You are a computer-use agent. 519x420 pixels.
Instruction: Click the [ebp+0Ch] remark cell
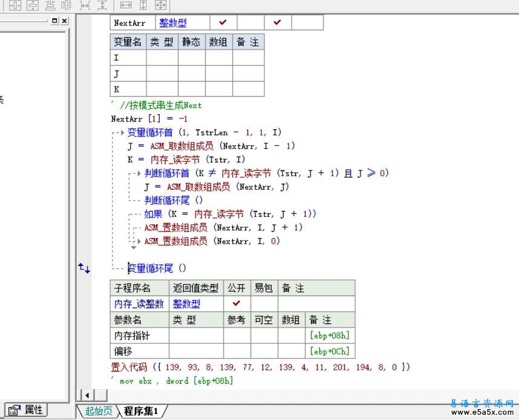click(330, 351)
